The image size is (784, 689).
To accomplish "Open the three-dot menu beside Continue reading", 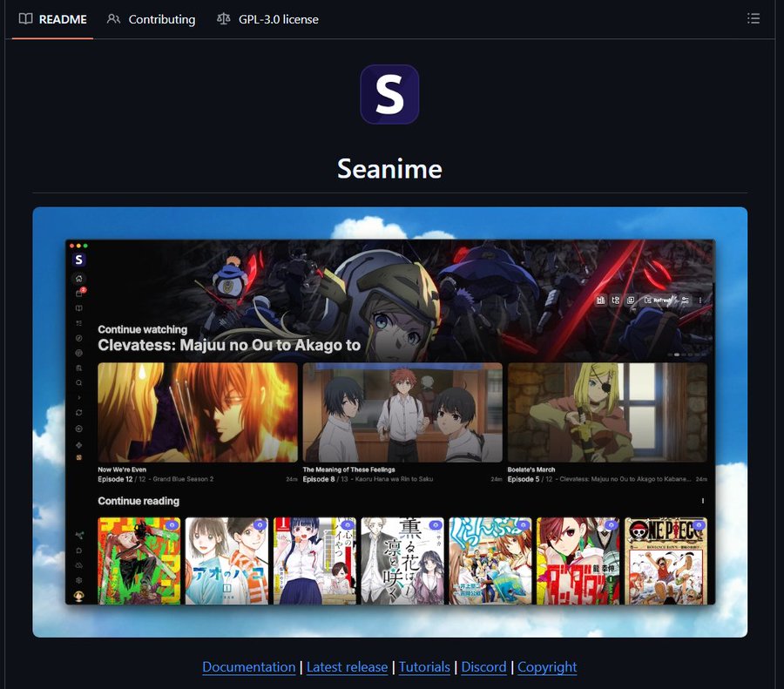I will [702, 501].
